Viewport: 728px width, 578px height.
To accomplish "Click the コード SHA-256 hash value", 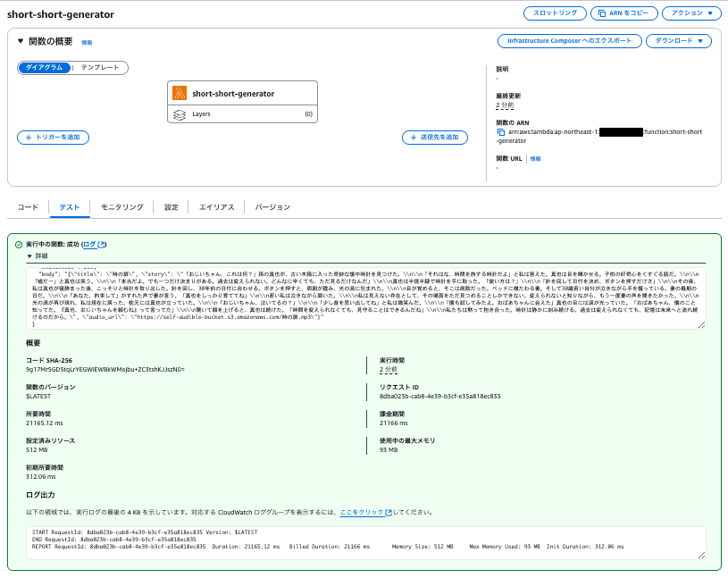I will pyautogui.click(x=105, y=370).
